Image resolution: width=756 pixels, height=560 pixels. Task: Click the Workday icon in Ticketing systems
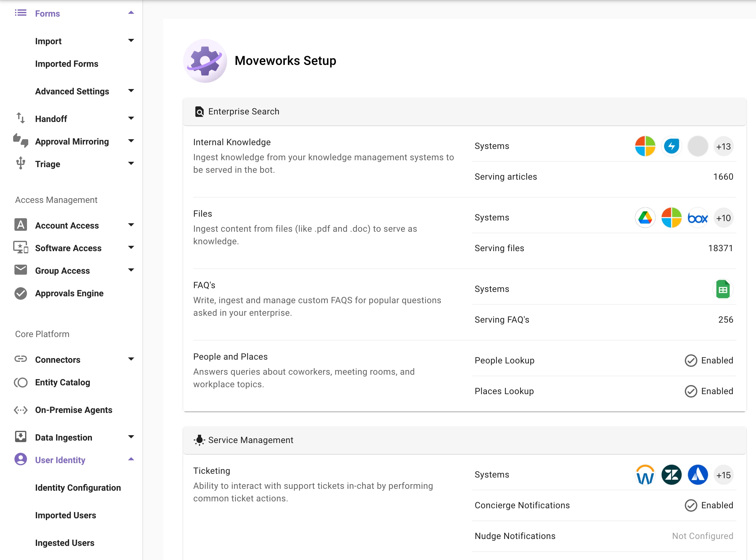click(x=645, y=475)
